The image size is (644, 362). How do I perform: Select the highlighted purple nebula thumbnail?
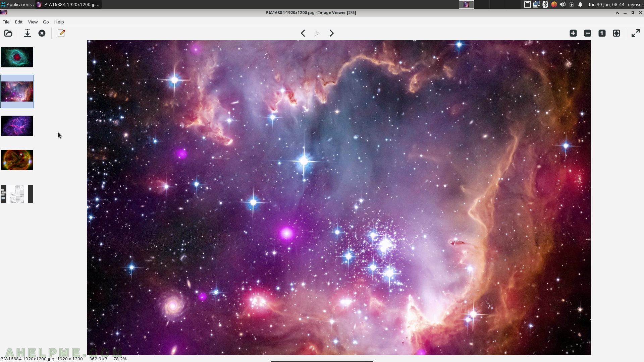17,92
